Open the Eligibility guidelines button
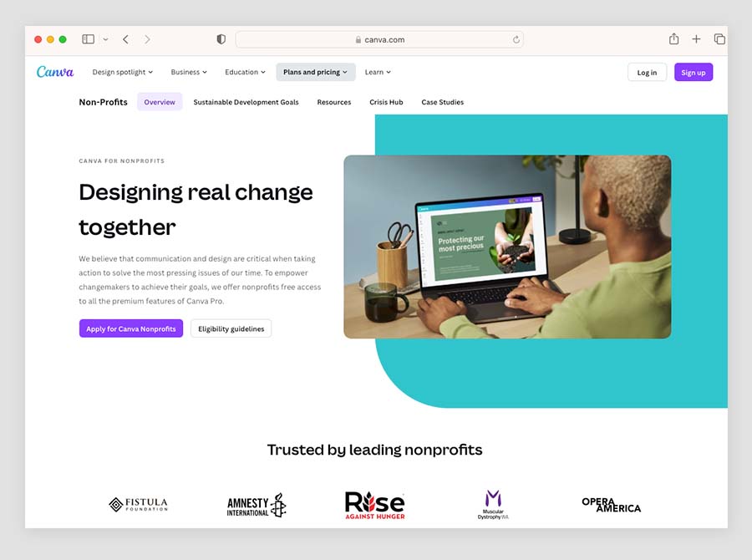This screenshot has height=560, width=752. tap(231, 328)
